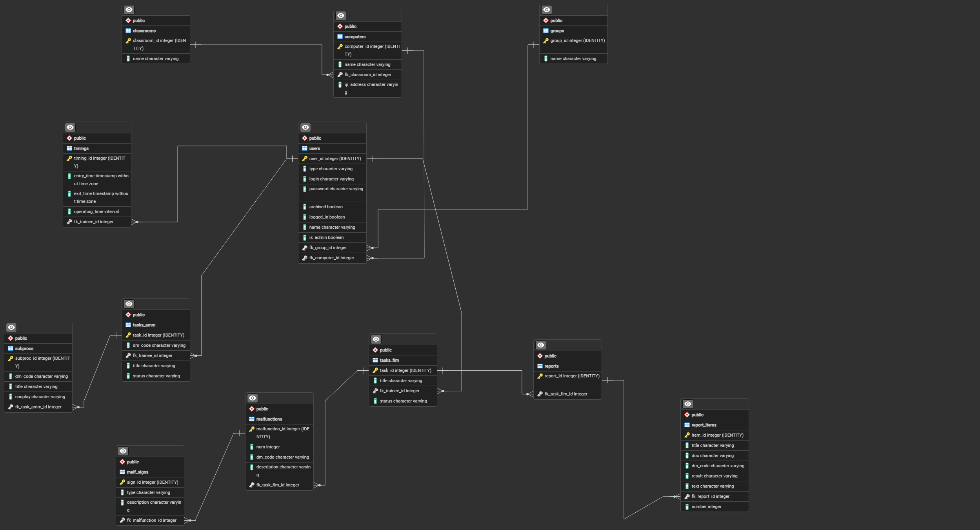Click column icon beside is_admin boolean
Image resolution: width=980 pixels, height=530 pixels.
pos(305,238)
